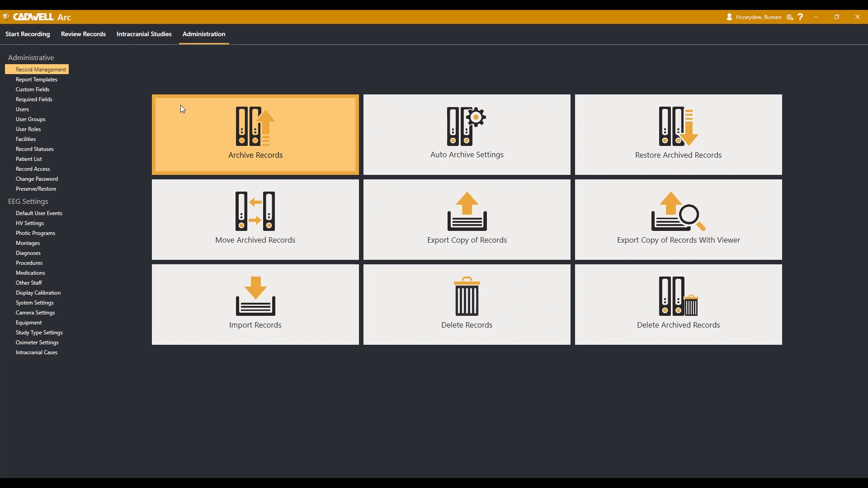Open the Intracranial Studies tab

(144, 34)
